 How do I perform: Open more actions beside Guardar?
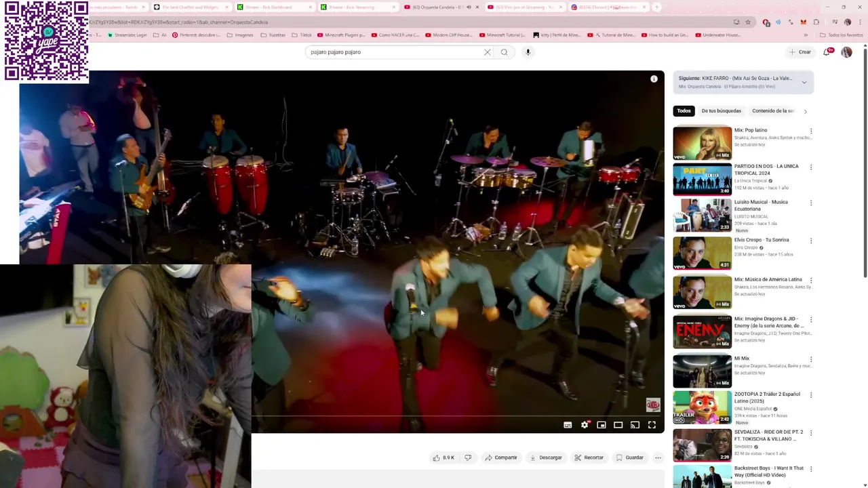(x=658, y=457)
